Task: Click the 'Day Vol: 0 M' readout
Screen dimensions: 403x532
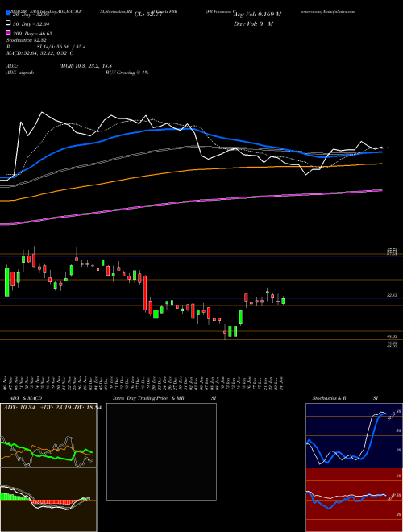Action: [x=253, y=24]
